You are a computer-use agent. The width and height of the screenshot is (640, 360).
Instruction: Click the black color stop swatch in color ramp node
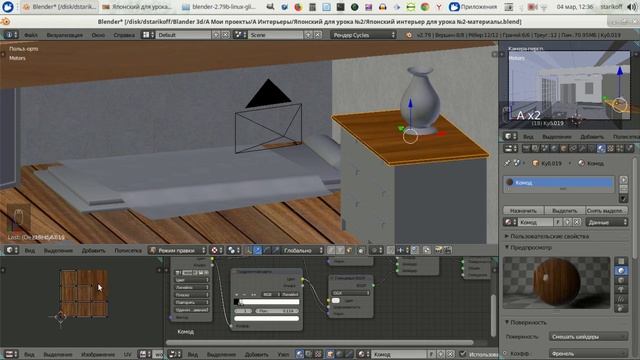point(237,302)
